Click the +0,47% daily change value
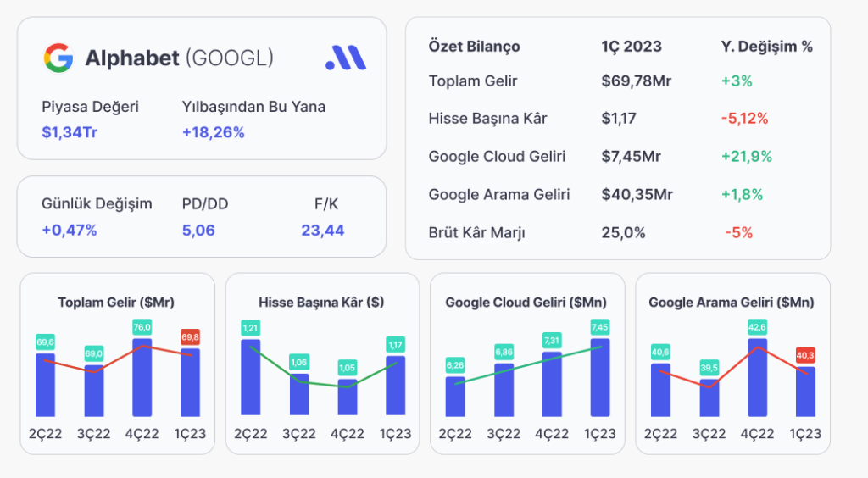 (x=70, y=231)
